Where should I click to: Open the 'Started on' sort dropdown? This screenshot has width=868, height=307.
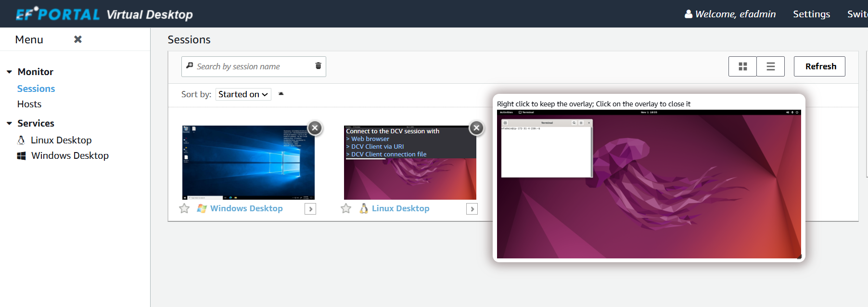(243, 94)
